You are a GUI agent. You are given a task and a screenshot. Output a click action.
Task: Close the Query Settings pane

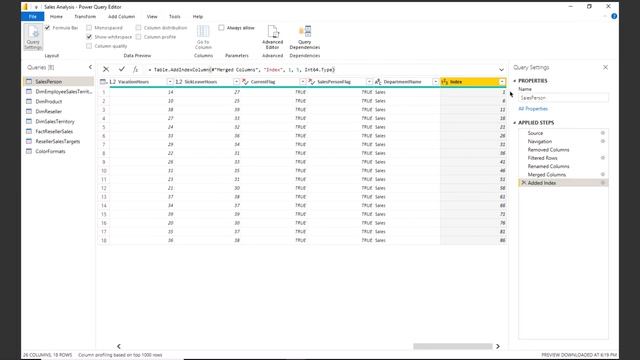[605, 67]
